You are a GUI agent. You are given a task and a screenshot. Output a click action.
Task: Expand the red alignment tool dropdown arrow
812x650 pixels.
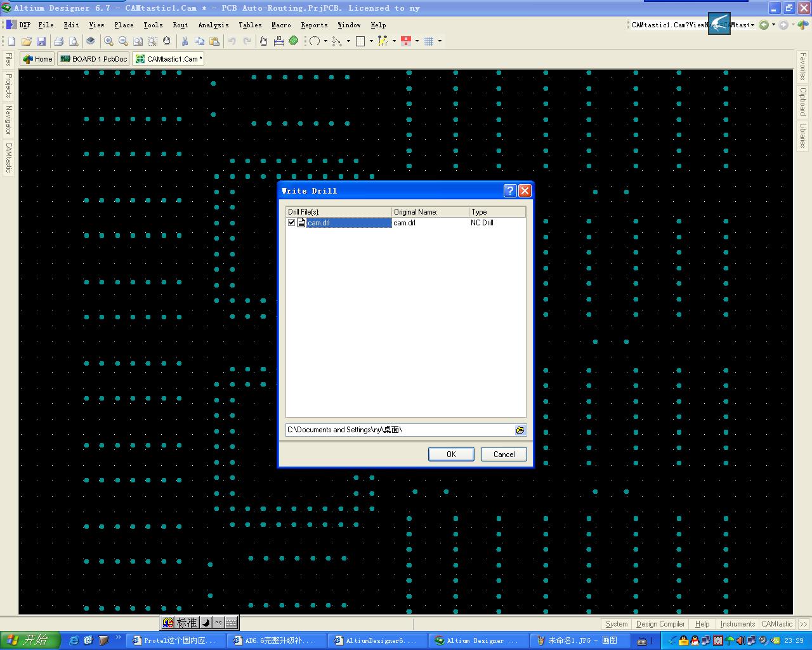point(417,41)
